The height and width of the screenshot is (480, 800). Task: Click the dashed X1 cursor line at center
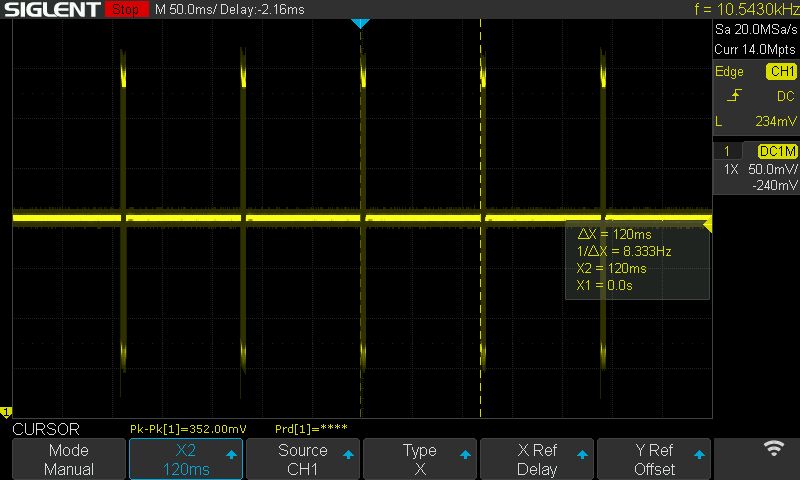click(361, 219)
